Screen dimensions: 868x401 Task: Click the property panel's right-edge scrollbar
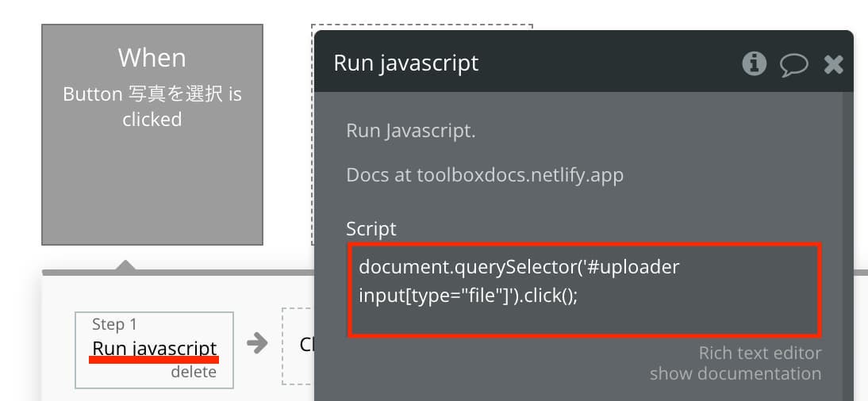[847, 246]
